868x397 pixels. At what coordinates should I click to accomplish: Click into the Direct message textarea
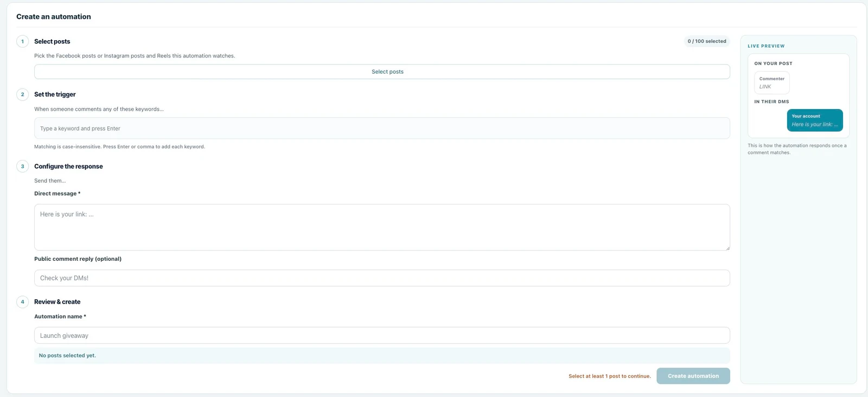click(382, 227)
